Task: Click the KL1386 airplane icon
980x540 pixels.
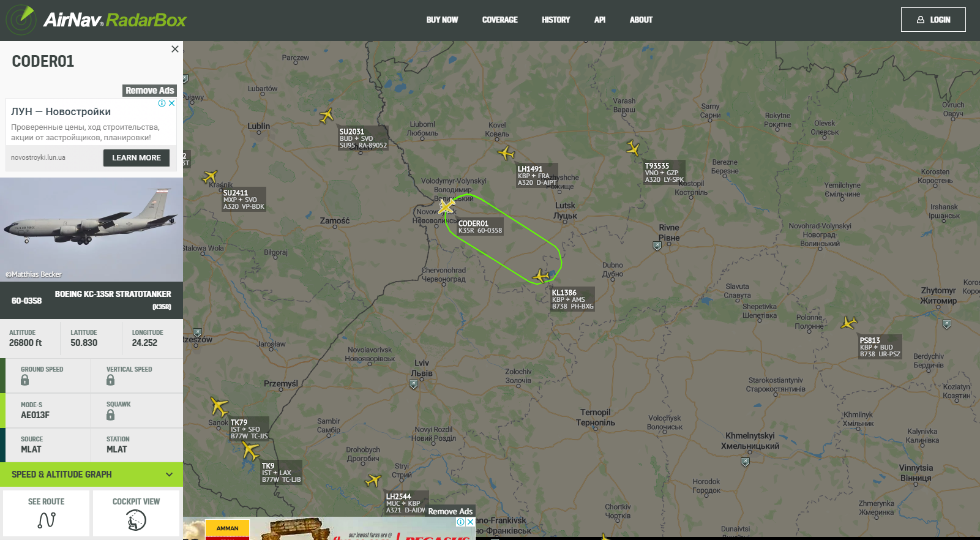Action: tap(540, 276)
